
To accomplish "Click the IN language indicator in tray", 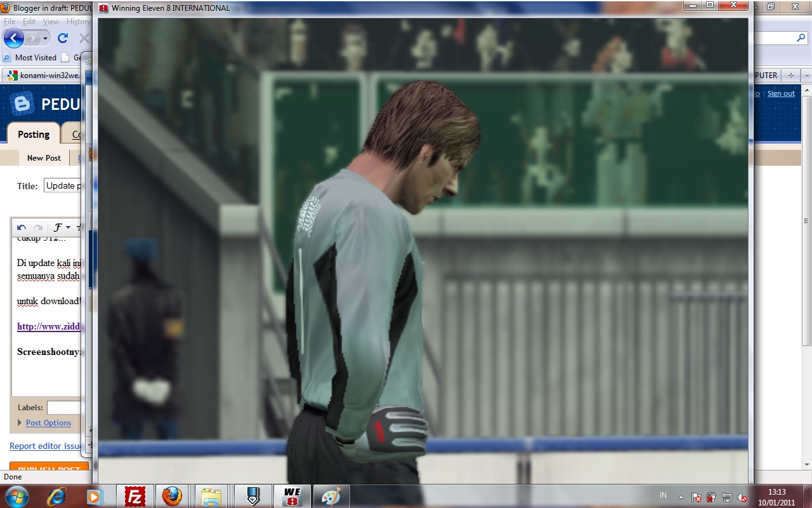I will tap(664, 495).
